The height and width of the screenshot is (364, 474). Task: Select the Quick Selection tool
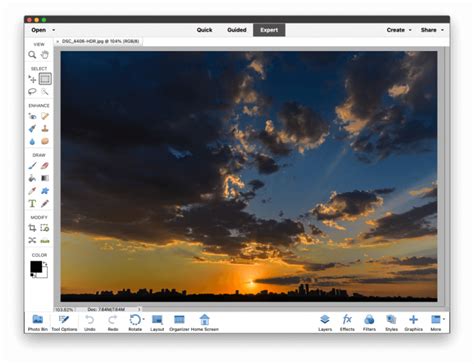pyautogui.click(x=45, y=91)
